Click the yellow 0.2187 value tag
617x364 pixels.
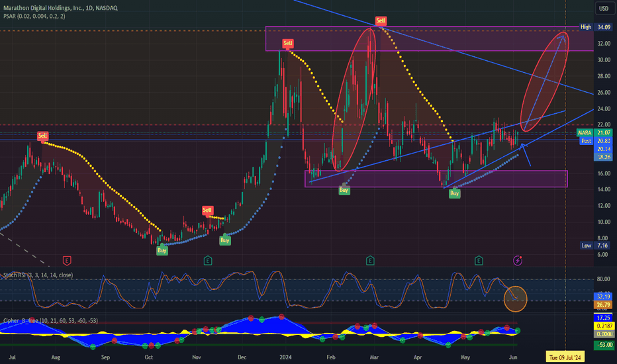click(x=604, y=326)
